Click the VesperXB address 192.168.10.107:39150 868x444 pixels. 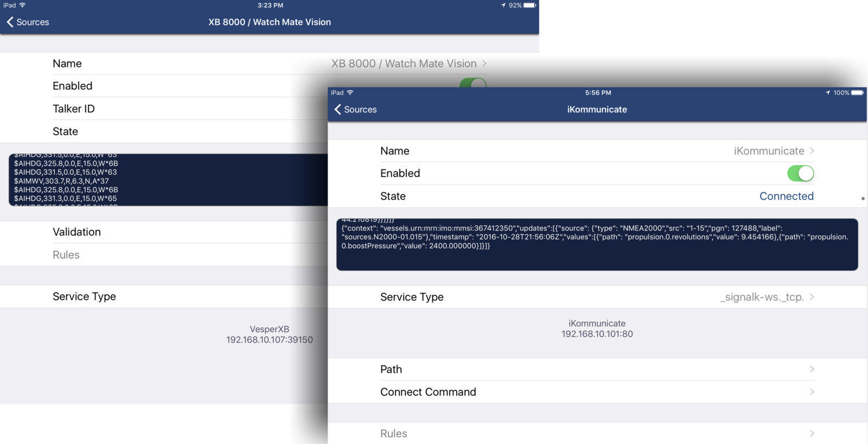[x=269, y=340]
